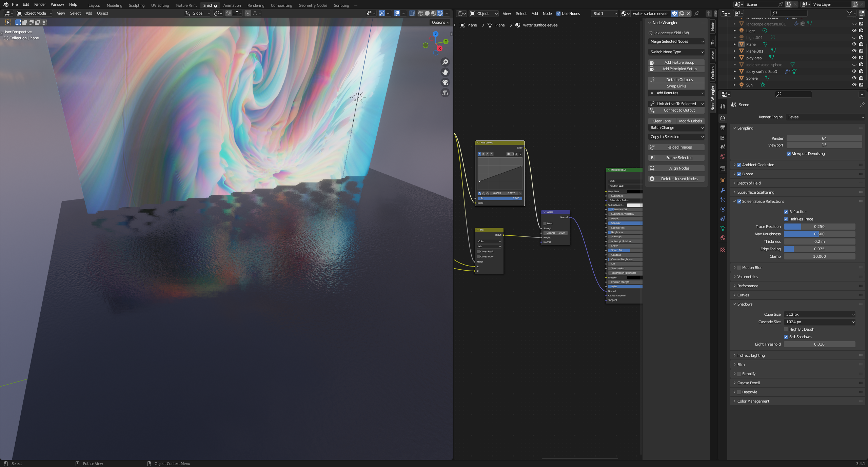The image size is (868, 467).
Task: Disable Bloom checkbox
Action: tap(739, 174)
